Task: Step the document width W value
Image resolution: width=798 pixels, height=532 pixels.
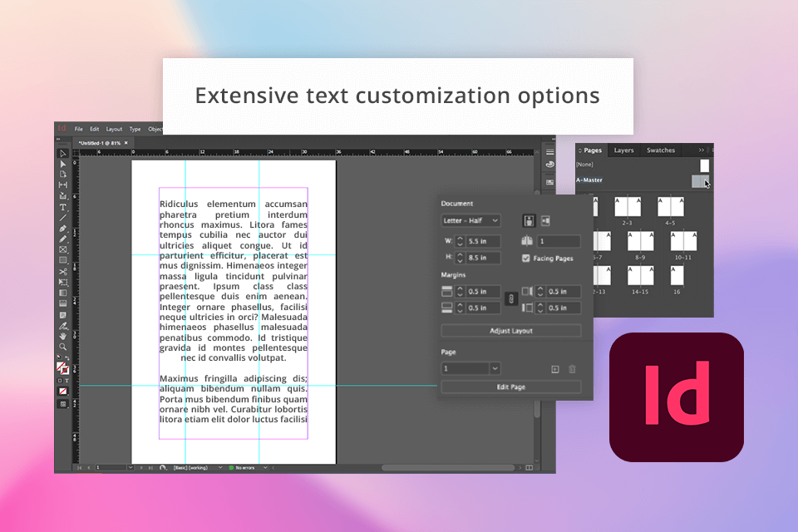Action: pos(460,241)
